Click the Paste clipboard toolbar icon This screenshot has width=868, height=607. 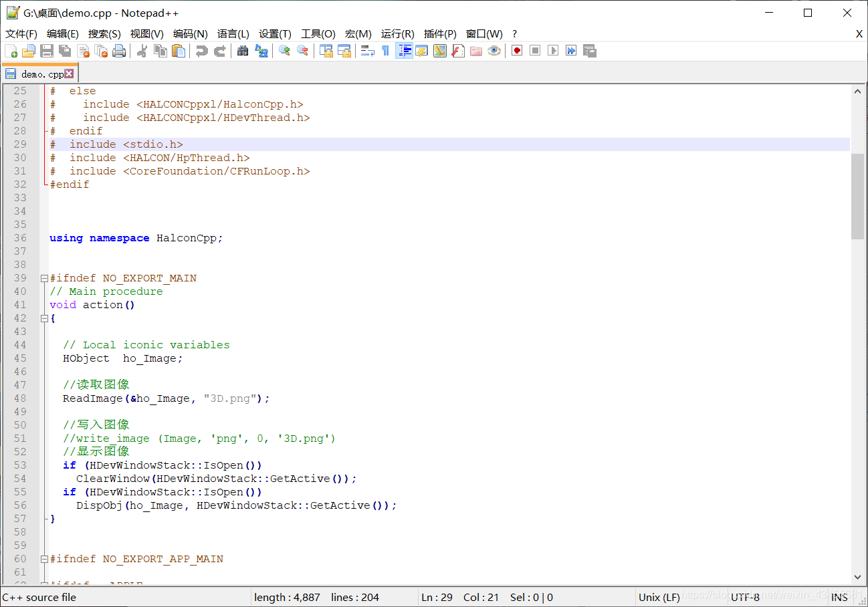pos(179,51)
